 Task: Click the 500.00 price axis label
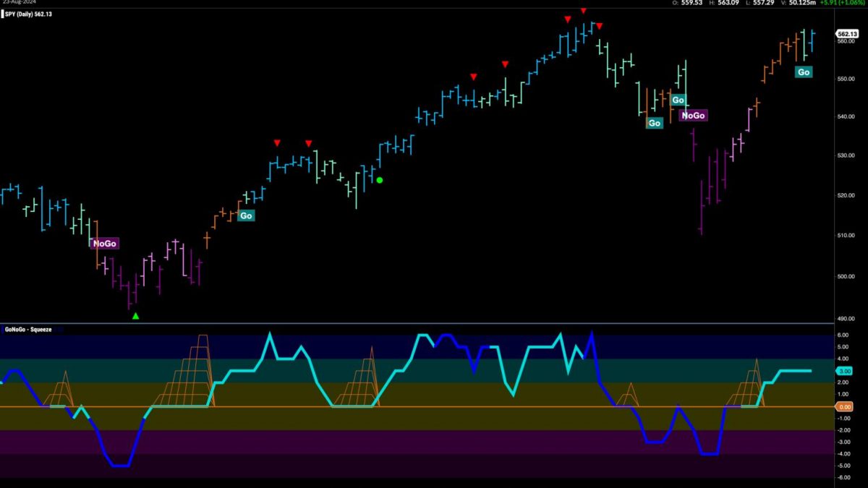(x=845, y=276)
